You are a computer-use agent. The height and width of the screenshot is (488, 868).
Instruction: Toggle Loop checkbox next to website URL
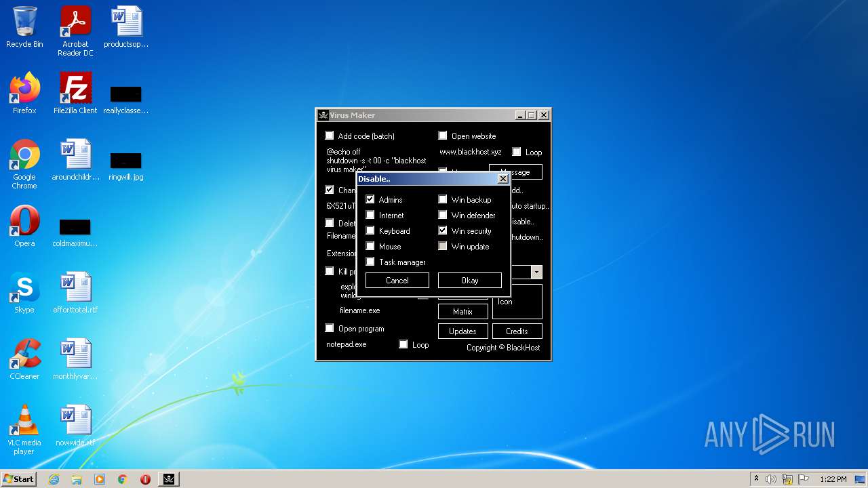coord(517,152)
